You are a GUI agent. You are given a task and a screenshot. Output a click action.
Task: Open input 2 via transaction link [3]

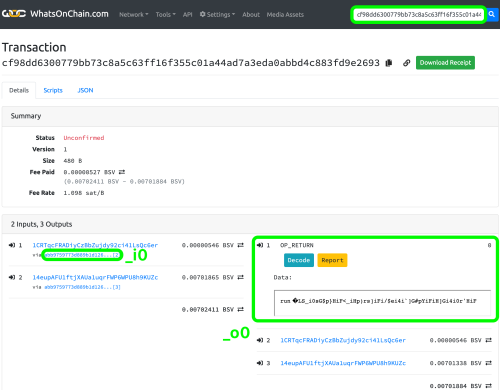coord(82,287)
